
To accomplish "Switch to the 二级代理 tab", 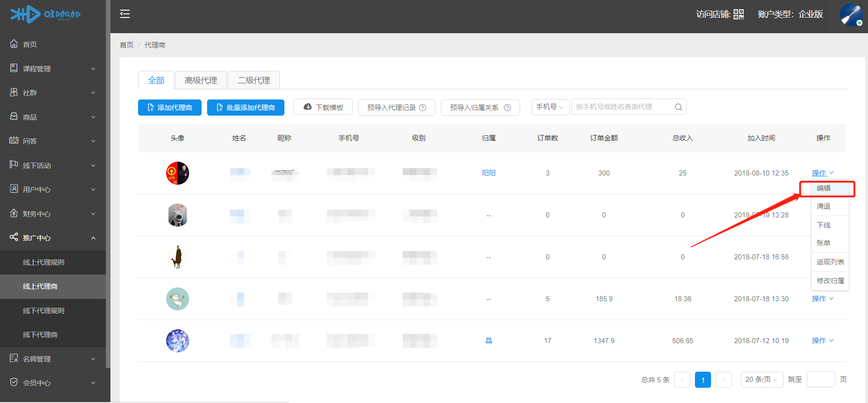I will 254,80.
